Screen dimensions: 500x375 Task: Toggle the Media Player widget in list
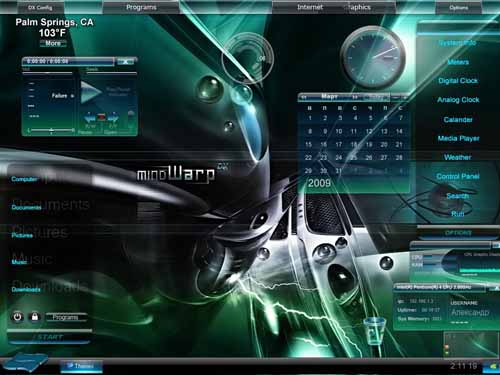pyautogui.click(x=458, y=138)
